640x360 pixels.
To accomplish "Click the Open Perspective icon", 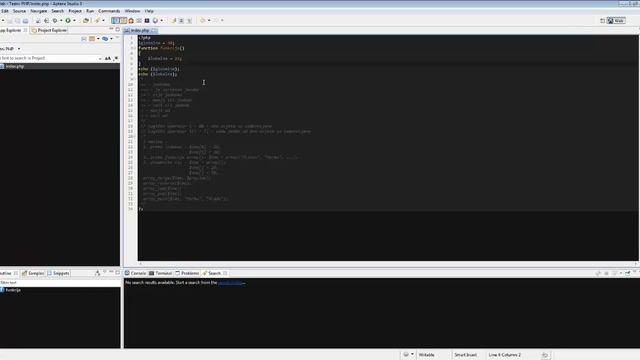I will pos(602,20).
